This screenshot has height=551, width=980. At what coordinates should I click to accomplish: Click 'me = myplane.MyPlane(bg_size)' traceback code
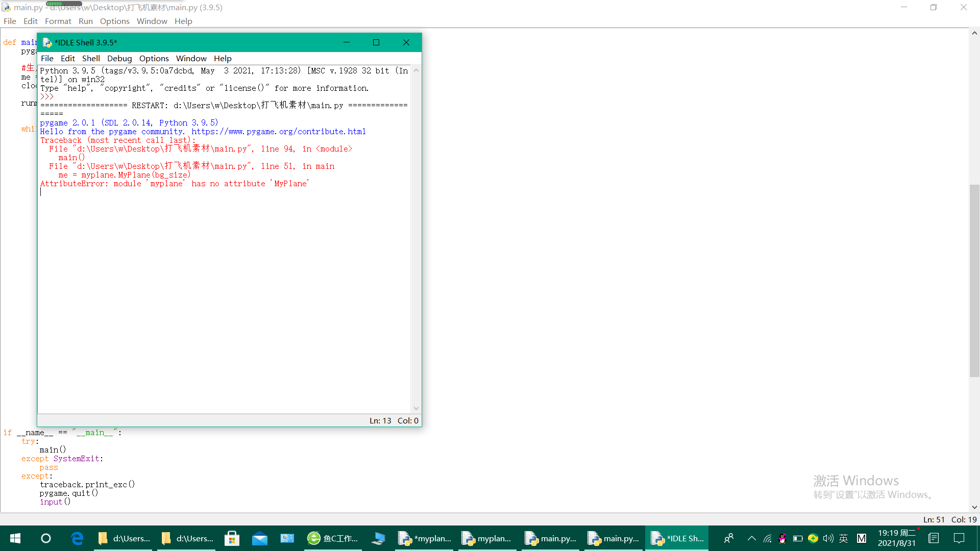click(124, 175)
